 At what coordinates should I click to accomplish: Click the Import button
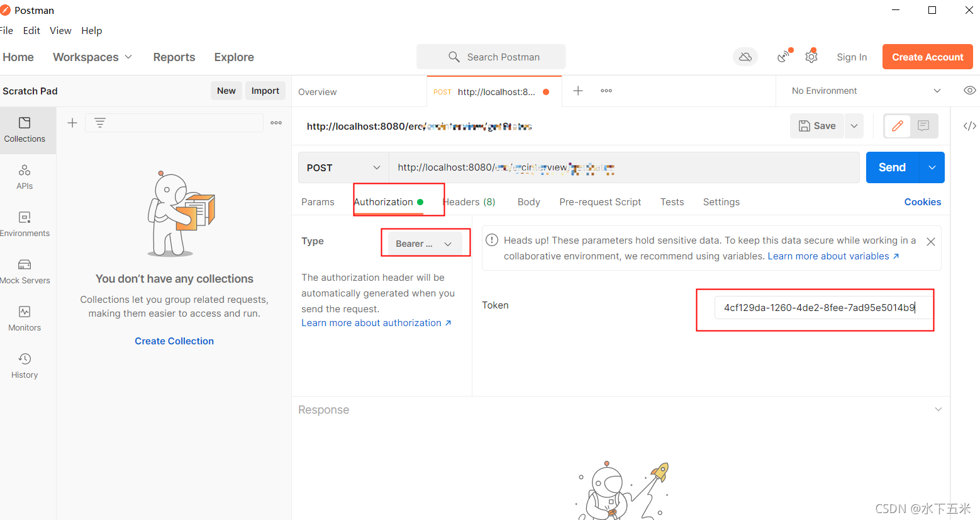pos(265,91)
